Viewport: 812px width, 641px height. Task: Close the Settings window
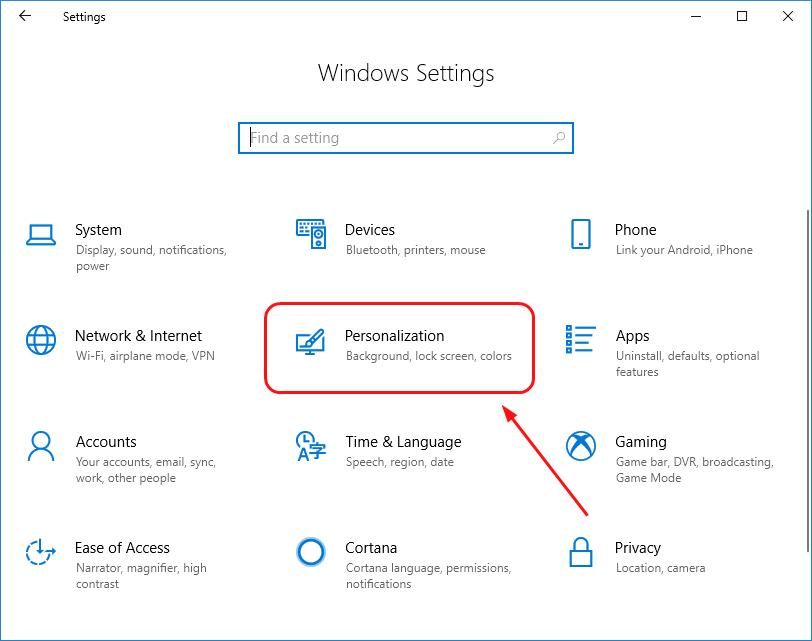click(788, 16)
